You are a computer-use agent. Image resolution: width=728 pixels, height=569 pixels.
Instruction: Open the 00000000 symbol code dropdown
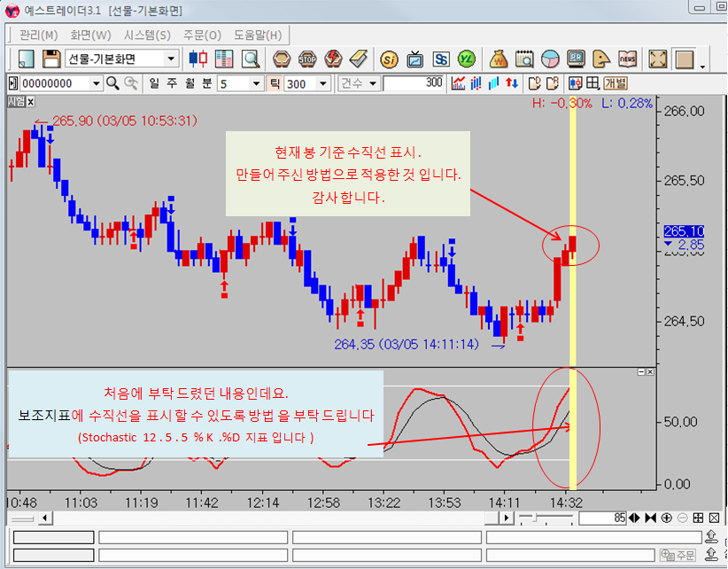[96, 83]
